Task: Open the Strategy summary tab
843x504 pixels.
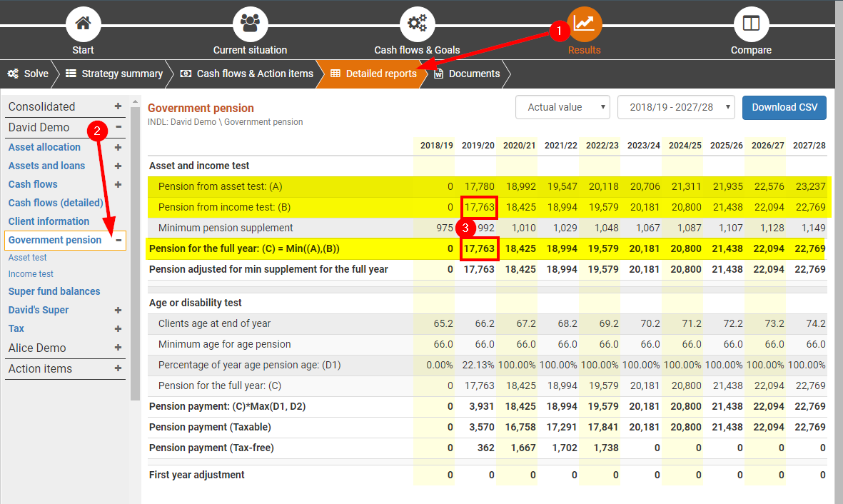Action: pyautogui.click(x=114, y=74)
